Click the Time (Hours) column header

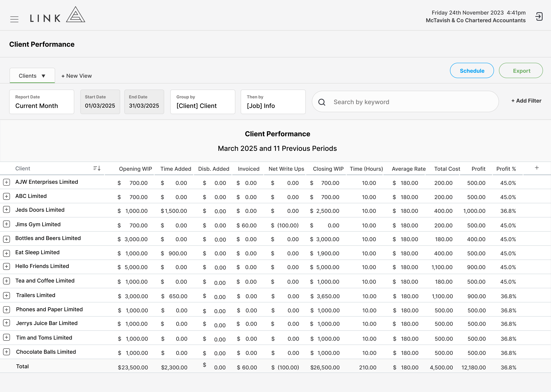click(366, 169)
